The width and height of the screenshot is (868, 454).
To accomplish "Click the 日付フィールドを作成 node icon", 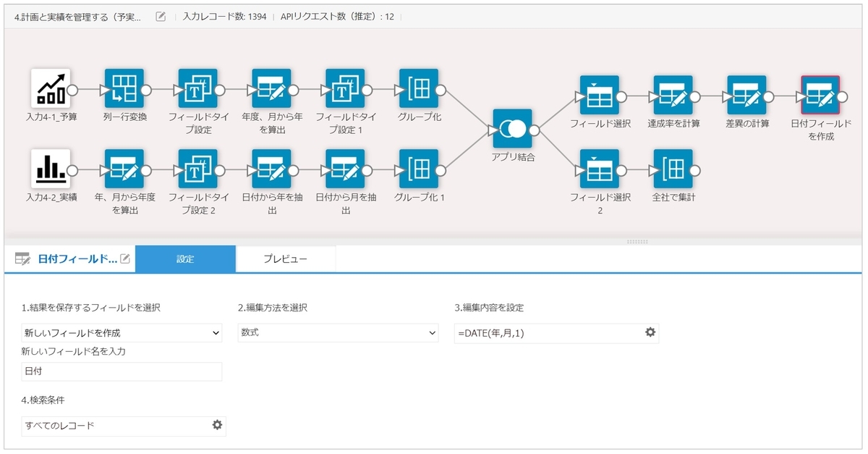I will point(820,95).
